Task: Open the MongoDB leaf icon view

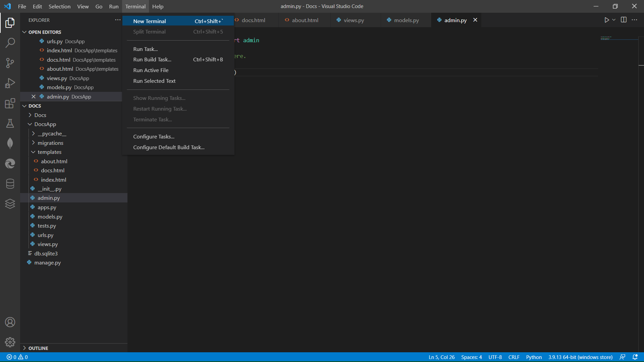Action: (10, 143)
